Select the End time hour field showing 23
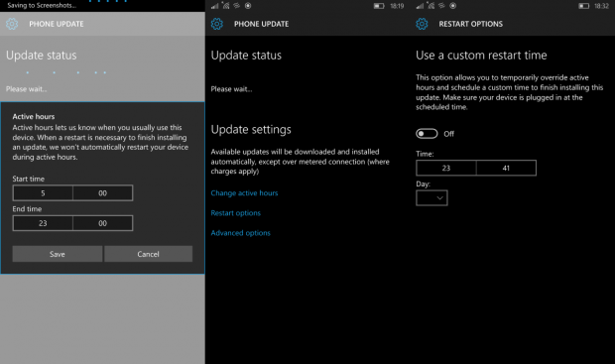Viewport: 615px width, 364px height. click(x=43, y=223)
